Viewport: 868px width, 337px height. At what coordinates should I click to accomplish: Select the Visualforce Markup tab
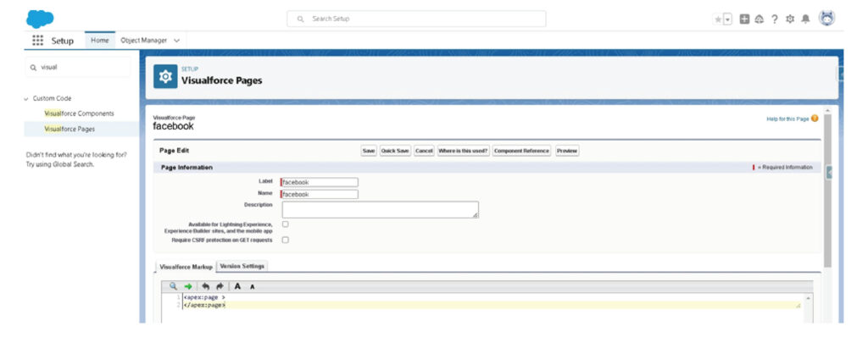tap(186, 267)
